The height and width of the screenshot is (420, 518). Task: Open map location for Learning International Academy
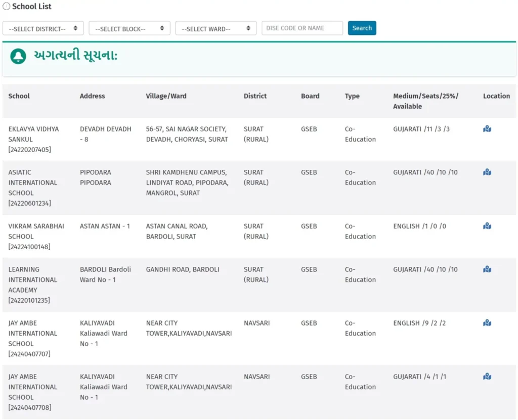click(x=487, y=269)
